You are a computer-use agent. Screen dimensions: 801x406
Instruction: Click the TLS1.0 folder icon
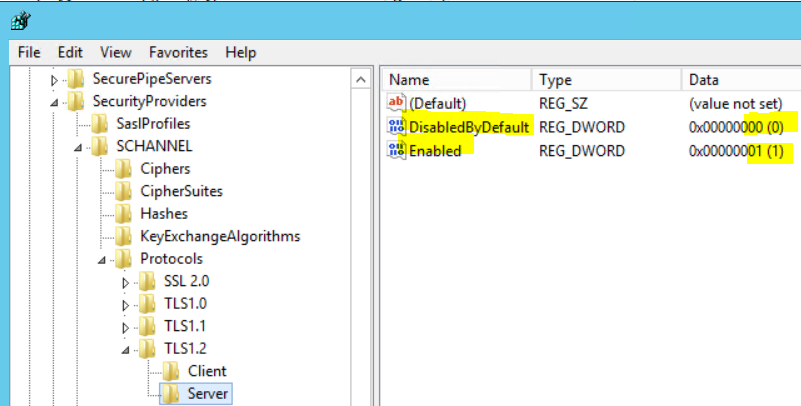(x=147, y=303)
